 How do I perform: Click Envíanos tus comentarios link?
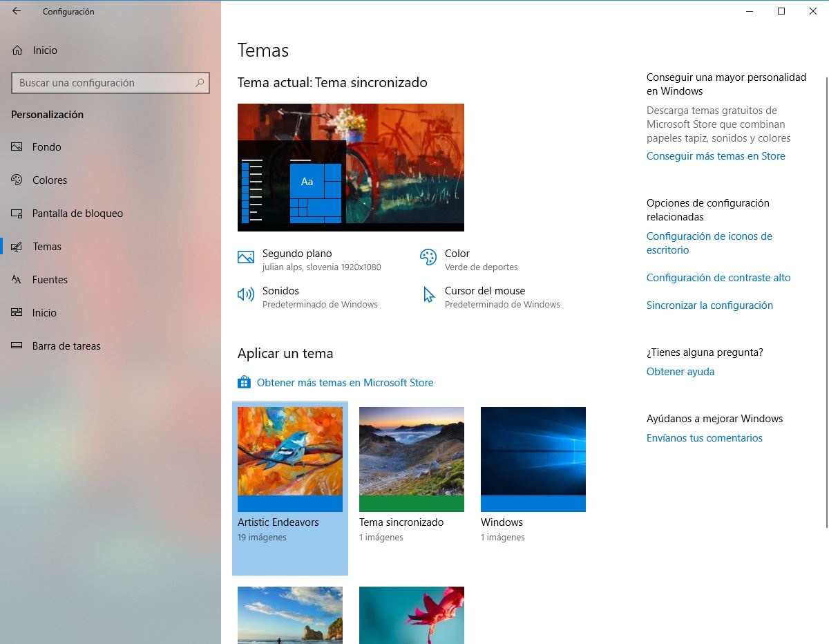(x=705, y=438)
